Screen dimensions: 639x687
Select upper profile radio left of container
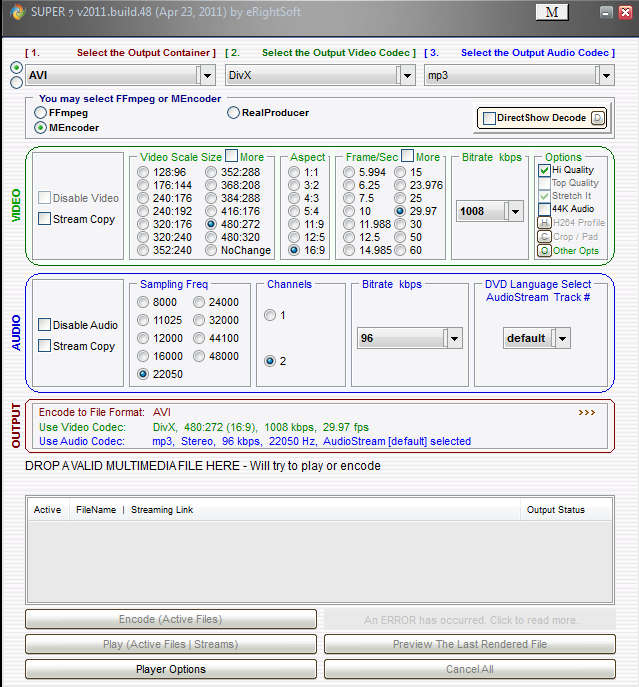point(16,67)
